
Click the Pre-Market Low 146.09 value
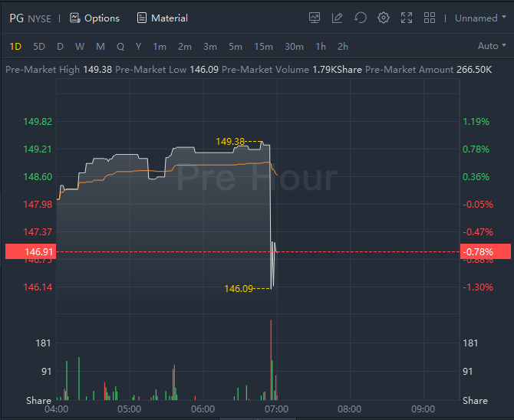click(x=204, y=70)
